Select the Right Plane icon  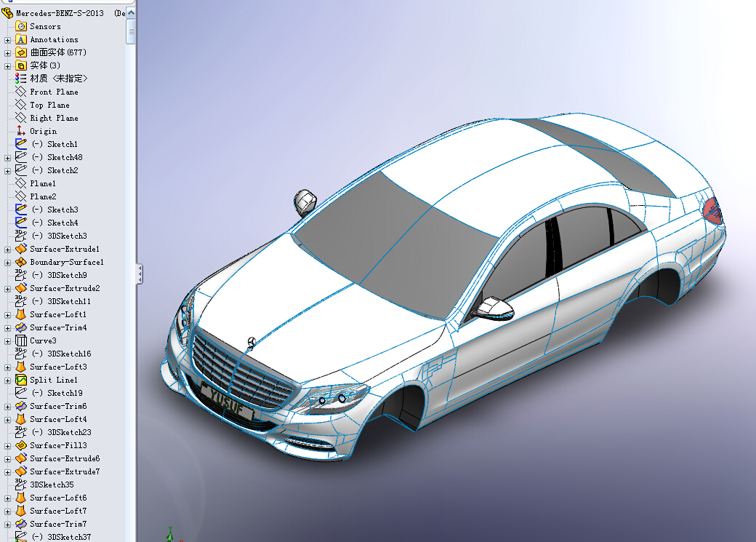pyautogui.click(x=21, y=118)
